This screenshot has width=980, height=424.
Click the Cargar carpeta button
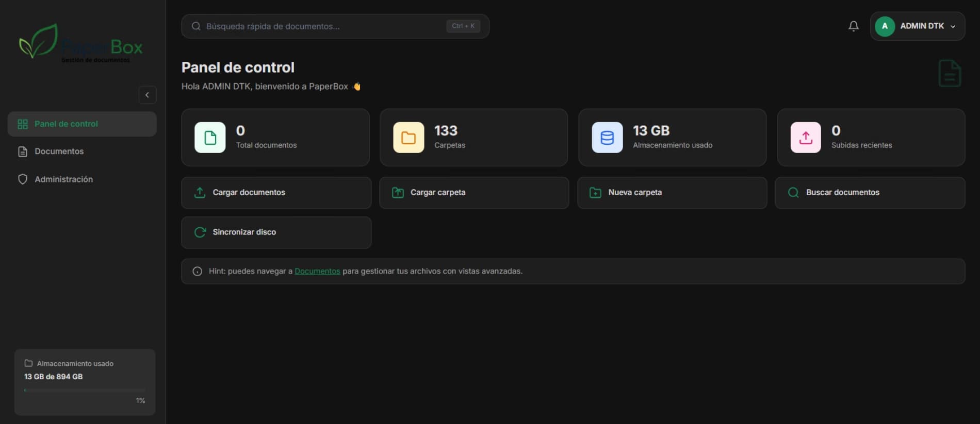click(x=474, y=193)
